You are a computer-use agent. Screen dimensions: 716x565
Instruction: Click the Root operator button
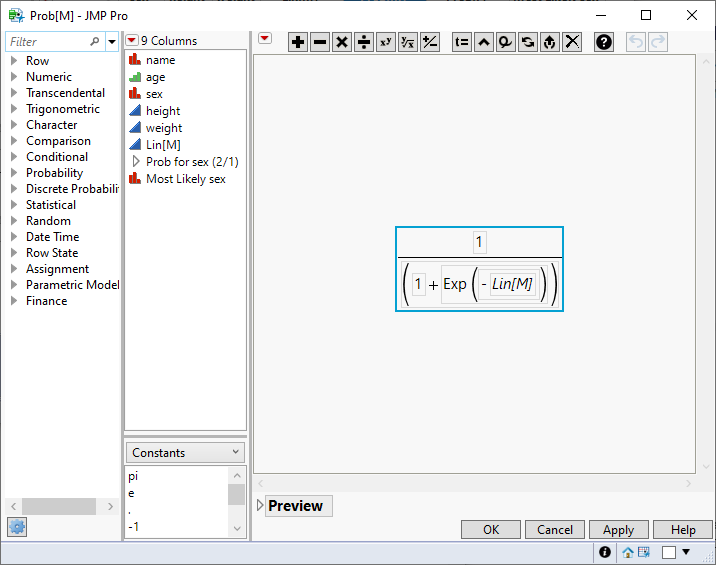click(408, 42)
